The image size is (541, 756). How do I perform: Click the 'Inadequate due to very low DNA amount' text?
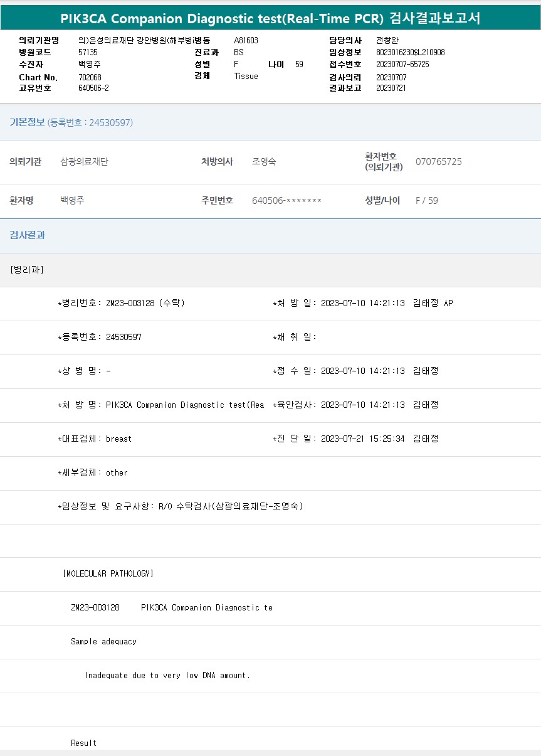[x=167, y=675]
